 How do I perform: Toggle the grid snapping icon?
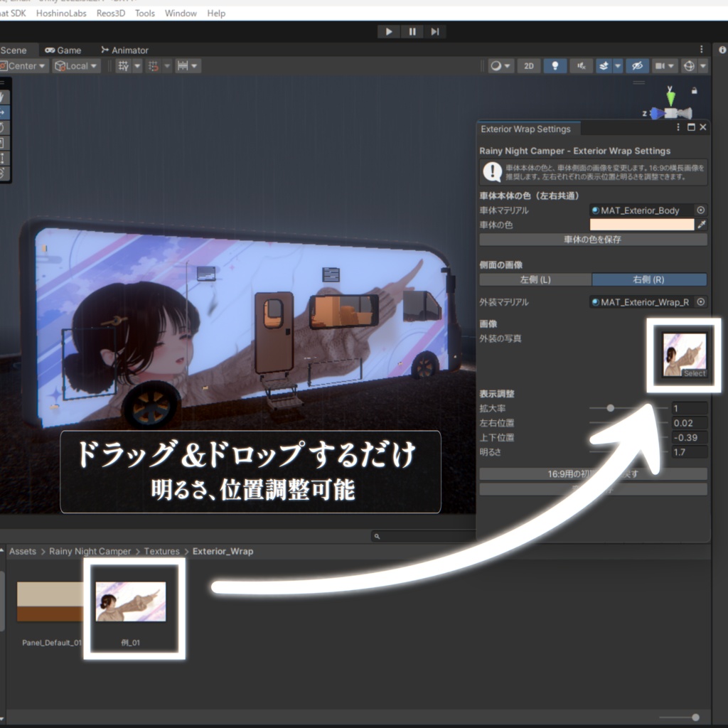(124, 66)
